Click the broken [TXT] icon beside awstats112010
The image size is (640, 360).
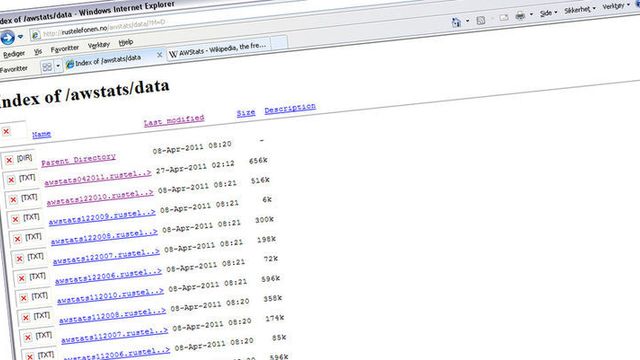click(x=33, y=297)
